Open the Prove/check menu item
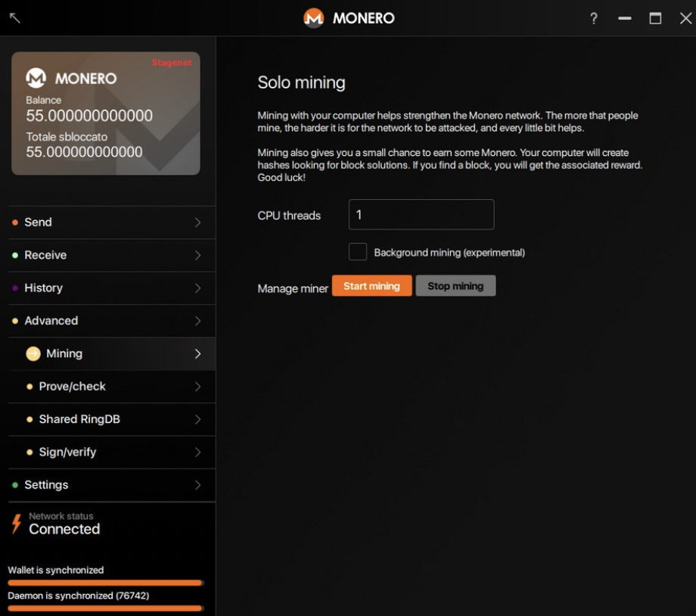The width and height of the screenshot is (696, 616). (73, 387)
